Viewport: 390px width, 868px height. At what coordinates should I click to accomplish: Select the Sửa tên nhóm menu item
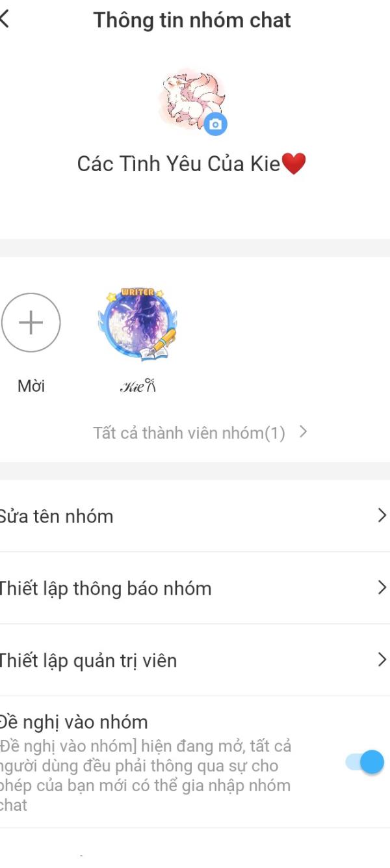[x=195, y=516]
